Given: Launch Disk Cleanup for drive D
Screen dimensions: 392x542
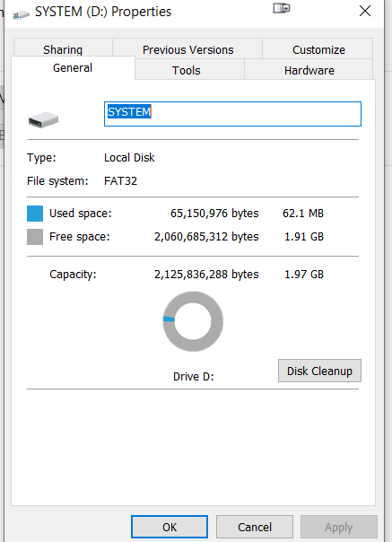Looking at the screenshot, I should (x=319, y=371).
